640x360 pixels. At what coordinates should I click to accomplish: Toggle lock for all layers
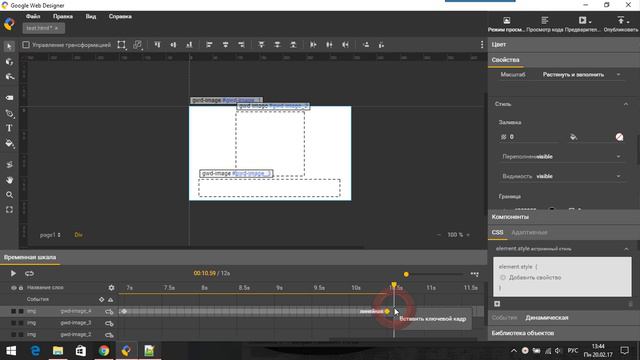point(21,288)
